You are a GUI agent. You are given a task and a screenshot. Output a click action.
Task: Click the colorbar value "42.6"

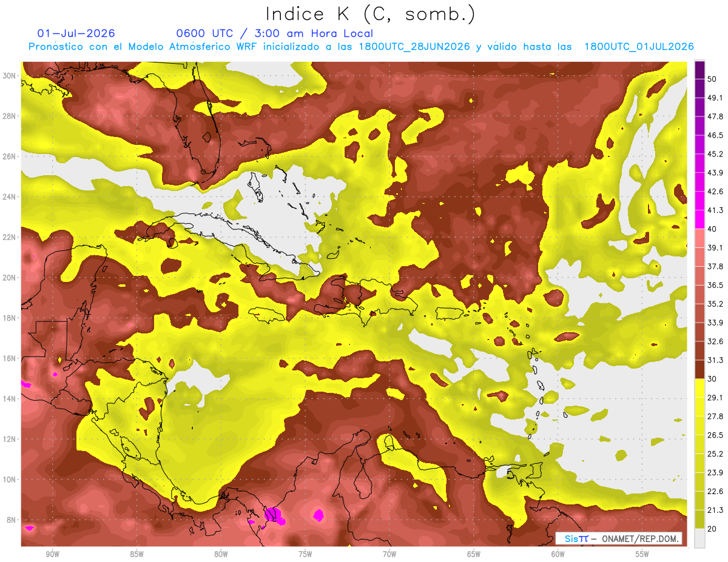[x=715, y=192]
